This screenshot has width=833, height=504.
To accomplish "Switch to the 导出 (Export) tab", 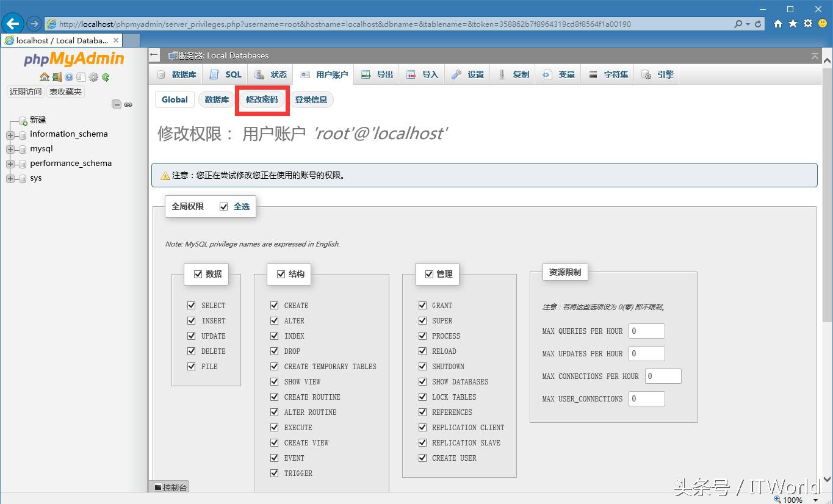I will (x=377, y=74).
